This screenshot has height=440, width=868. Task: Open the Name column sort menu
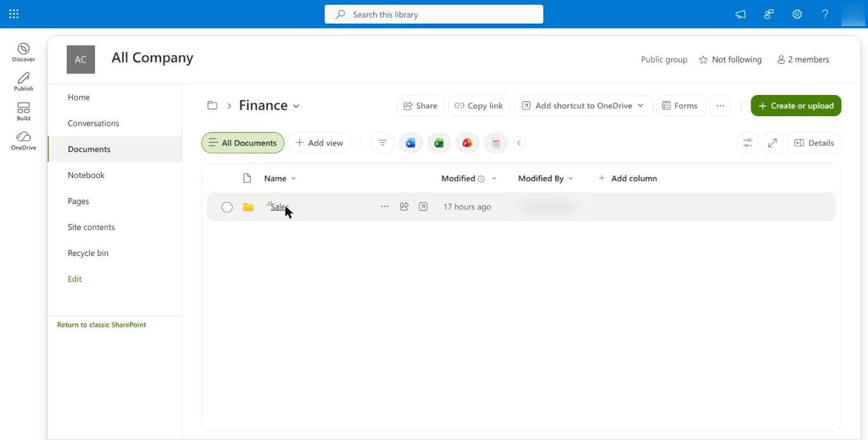[280, 178]
